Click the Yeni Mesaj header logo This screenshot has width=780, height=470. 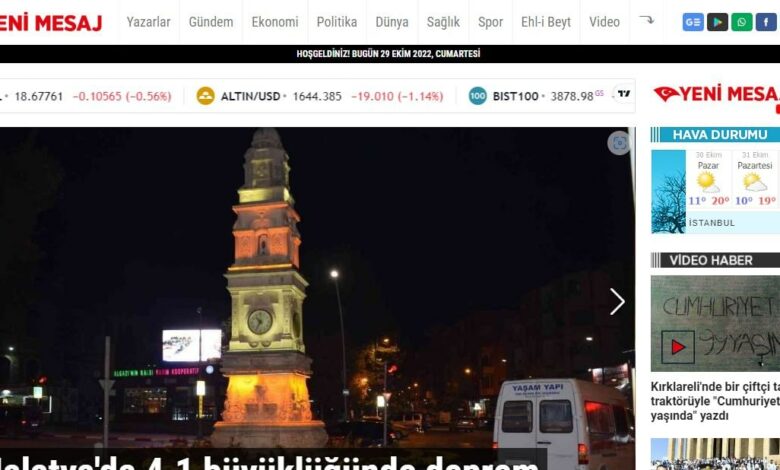click(x=51, y=23)
